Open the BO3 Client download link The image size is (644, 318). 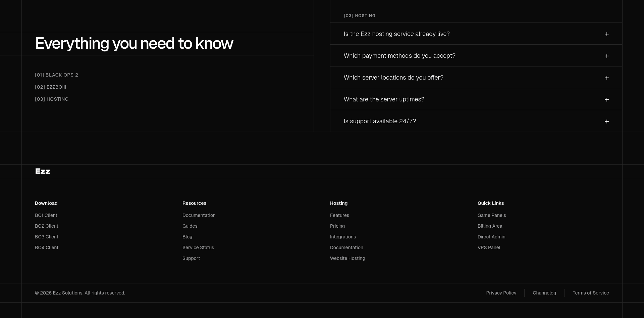coord(47,237)
